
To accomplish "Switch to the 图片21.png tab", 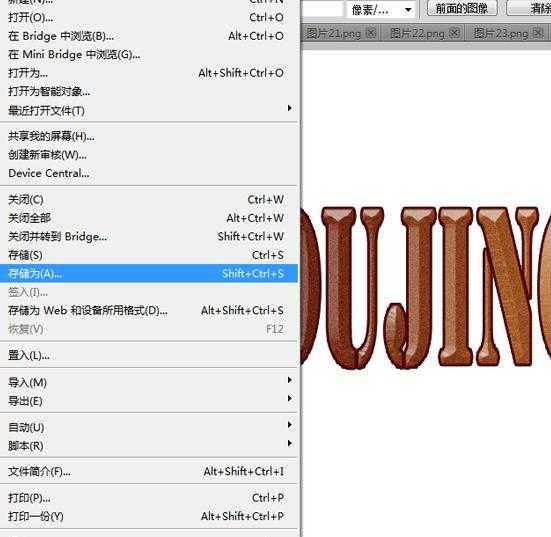I will click(334, 33).
